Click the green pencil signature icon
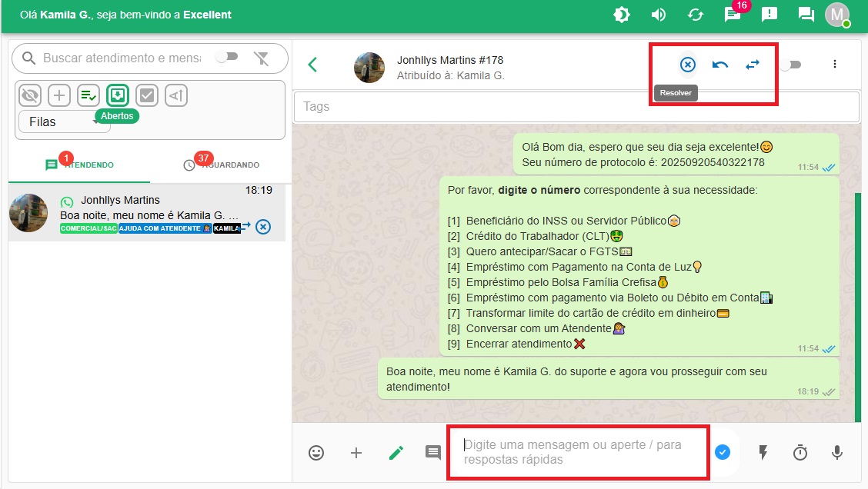Screen dimensions: 868x489 (396, 453)
